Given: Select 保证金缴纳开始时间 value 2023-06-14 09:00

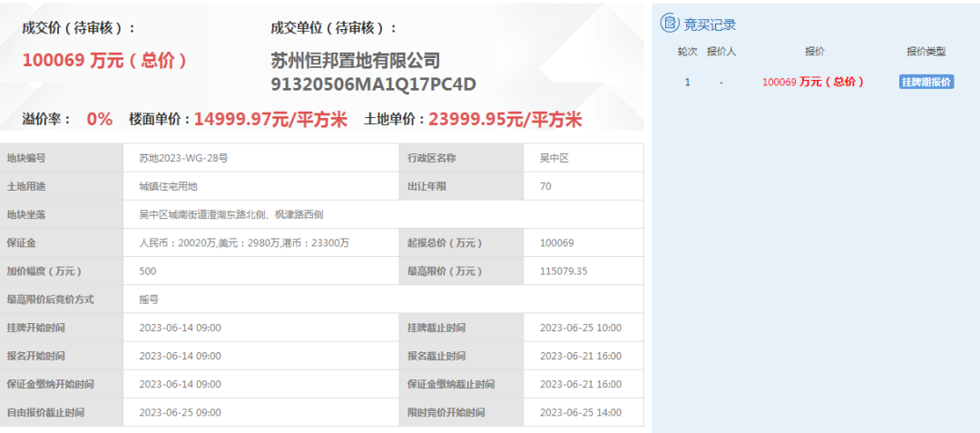Looking at the screenshot, I should click(180, 384).
